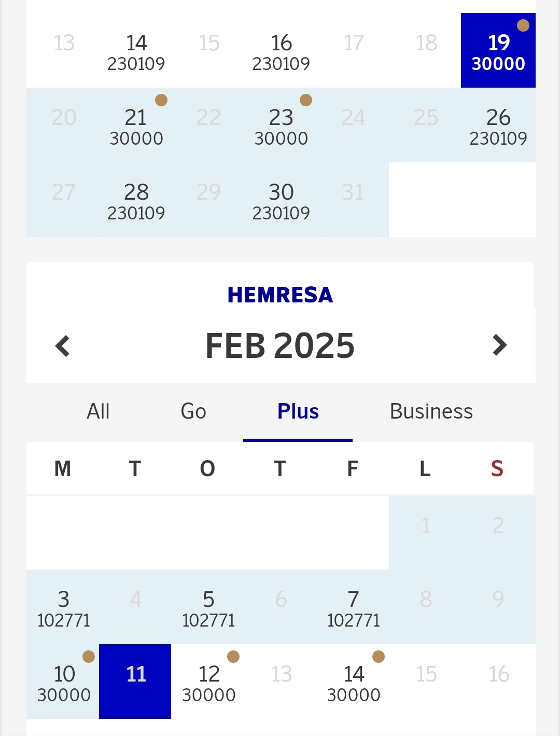Image resolution: width=560 pixels, height=736 pixels.
Task: Select the Plus fare tab
Action: pyautogui.click(x=298, y=412)
